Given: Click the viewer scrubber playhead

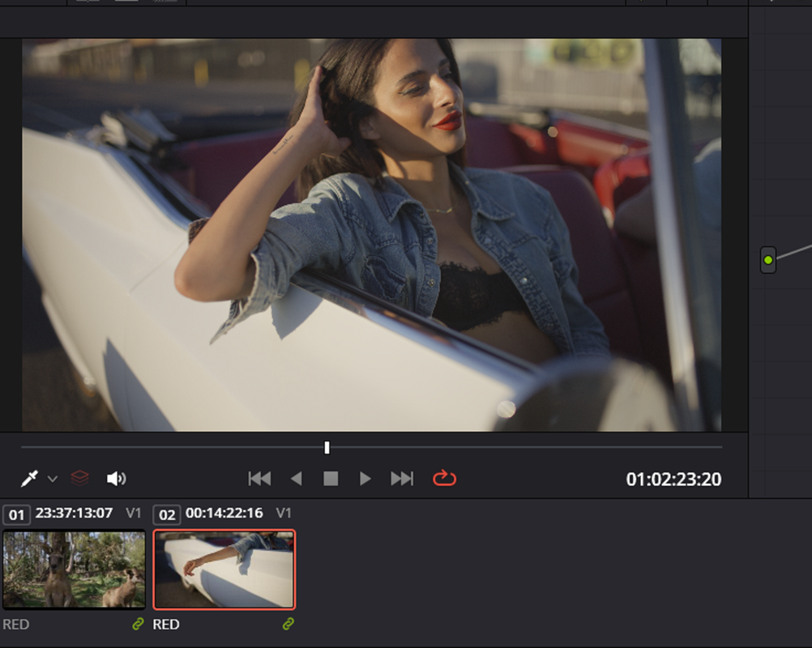Looking at the screenshot, I should click(x=327, y=447).
